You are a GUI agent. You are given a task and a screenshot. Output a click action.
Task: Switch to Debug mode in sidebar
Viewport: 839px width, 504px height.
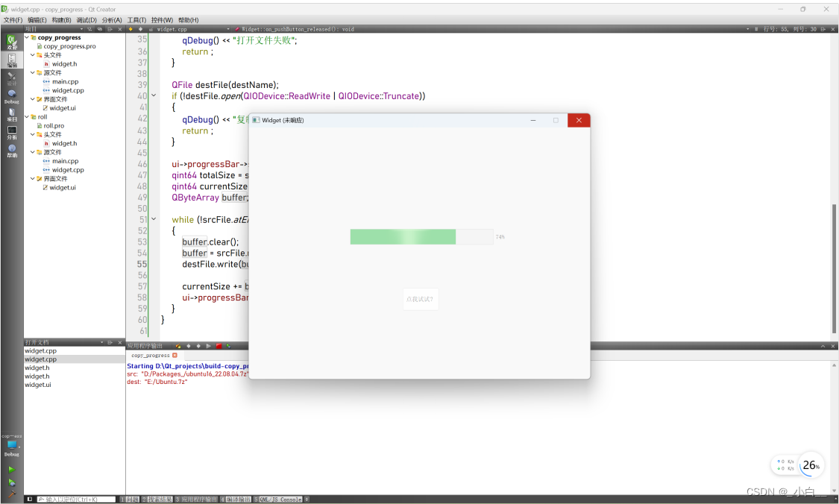click(x=11, y=97)
